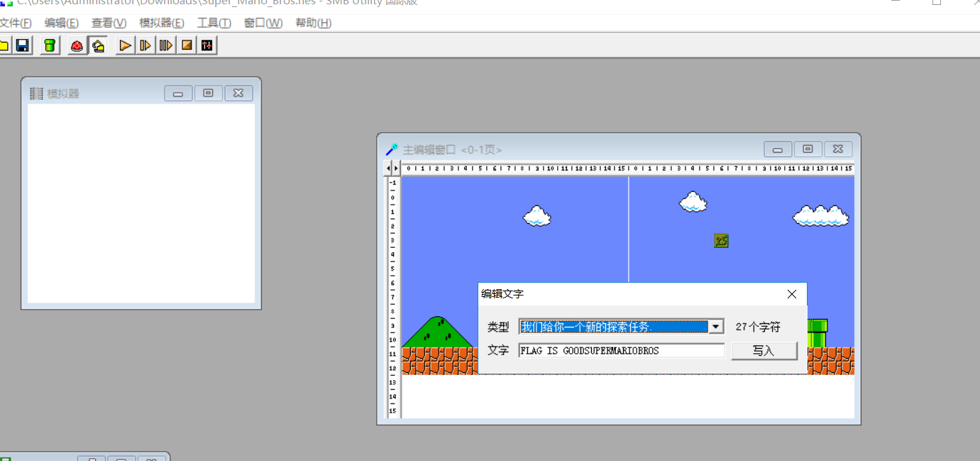
Task: Click the blank emulator display area
Action: (x=141, y=204)
